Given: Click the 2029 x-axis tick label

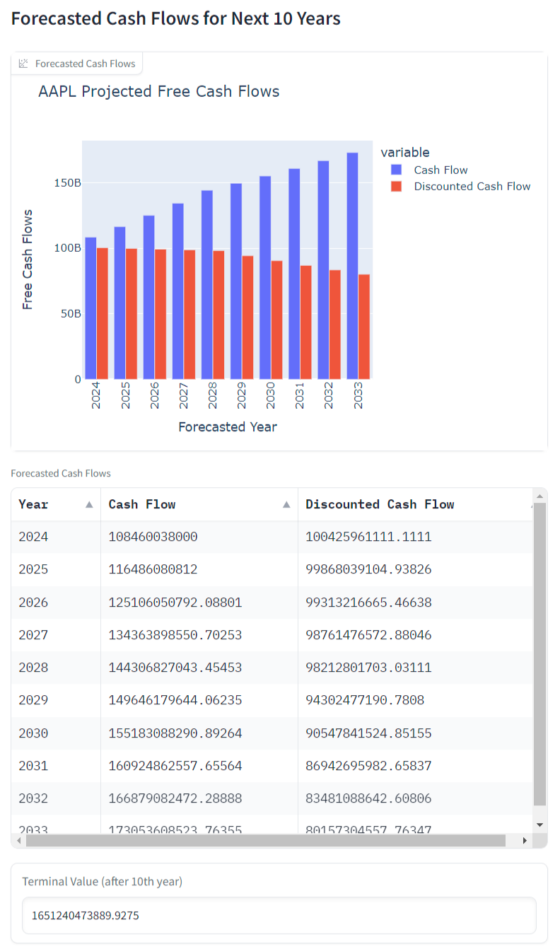Looking at the screenshot, I should 242,396.
